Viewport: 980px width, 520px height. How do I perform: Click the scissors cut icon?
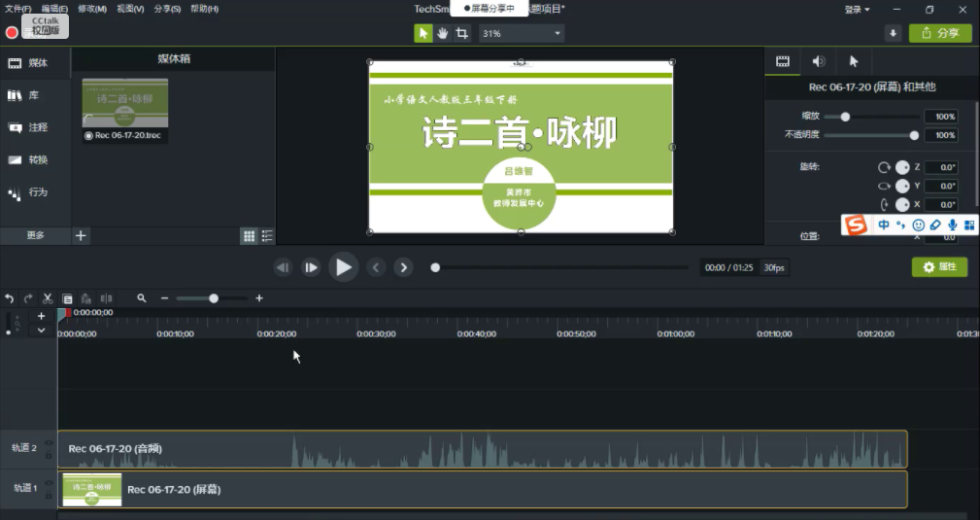(48, 298)
